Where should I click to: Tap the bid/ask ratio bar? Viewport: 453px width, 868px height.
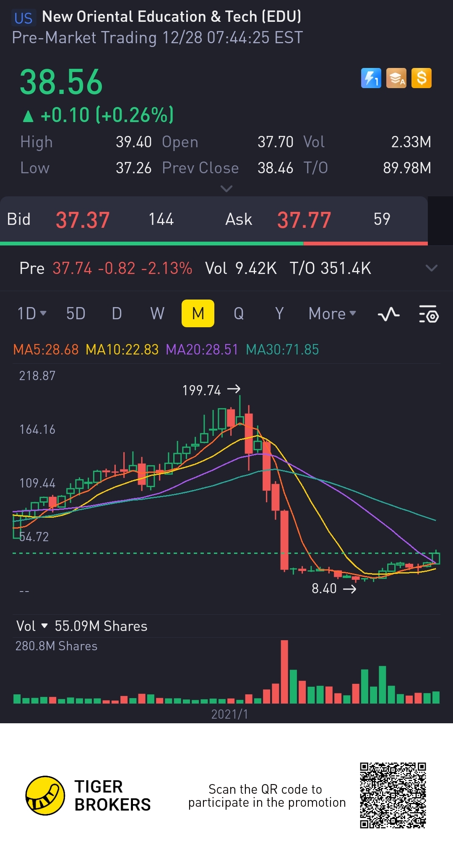pos(214,243)
